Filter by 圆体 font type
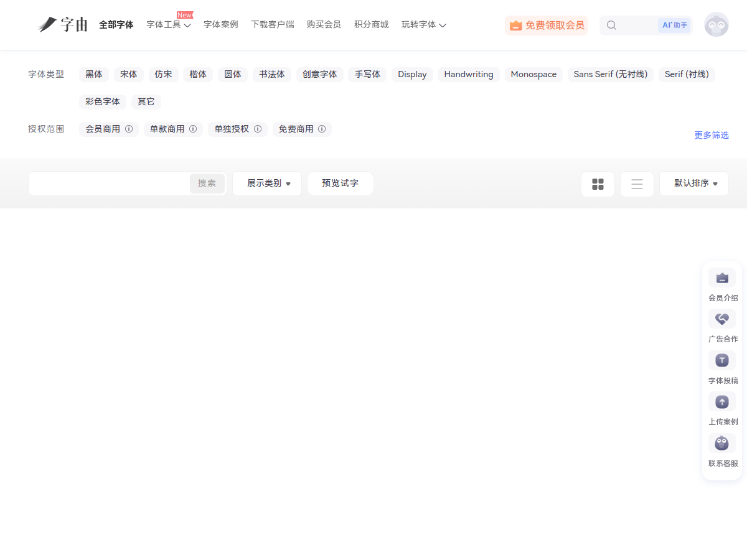Screen dimensions: 747x560 (x=233, y=75)
